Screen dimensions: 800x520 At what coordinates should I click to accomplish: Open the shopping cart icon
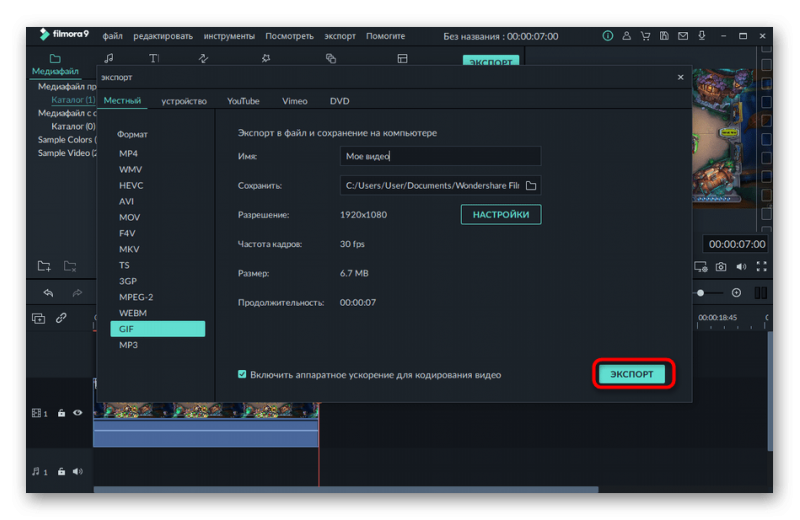coord(645,36)
